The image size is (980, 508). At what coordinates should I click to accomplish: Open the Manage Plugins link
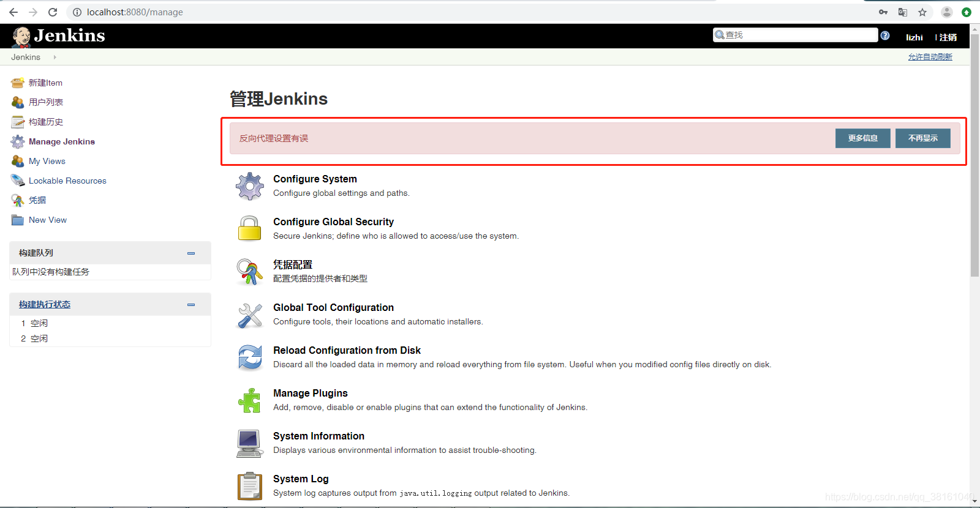point(311,393)
